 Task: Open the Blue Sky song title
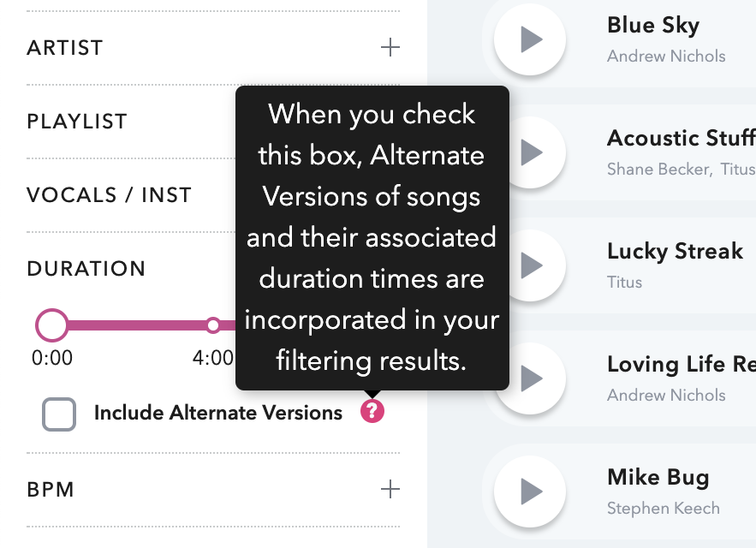[x=652, y=26]
